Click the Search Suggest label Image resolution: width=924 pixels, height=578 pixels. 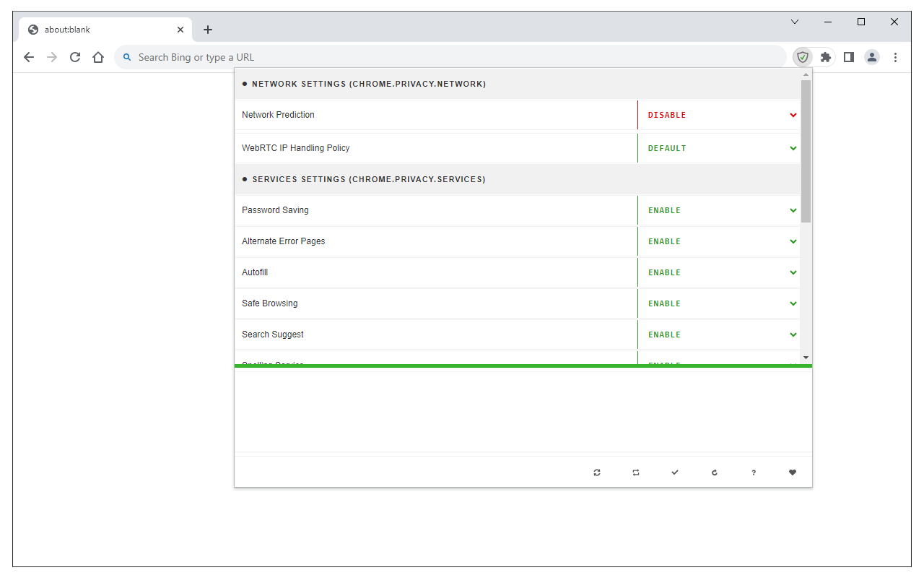tap(272, 335)
